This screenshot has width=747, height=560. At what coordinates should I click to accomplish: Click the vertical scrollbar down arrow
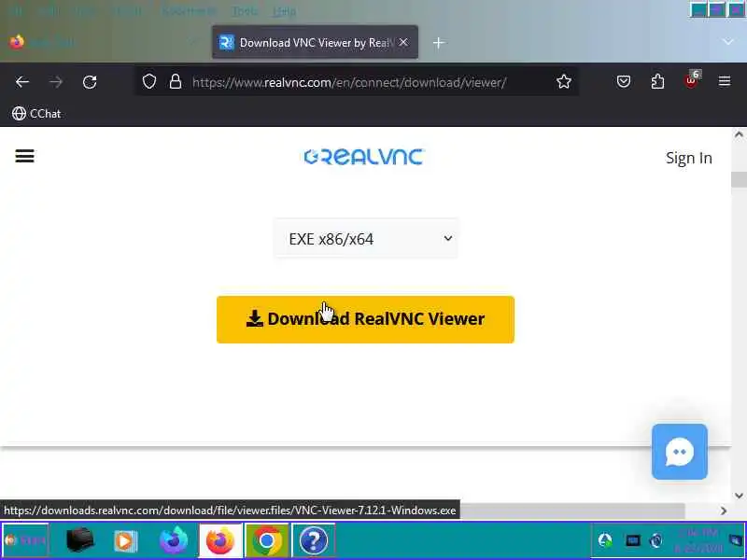coord(739,496)
